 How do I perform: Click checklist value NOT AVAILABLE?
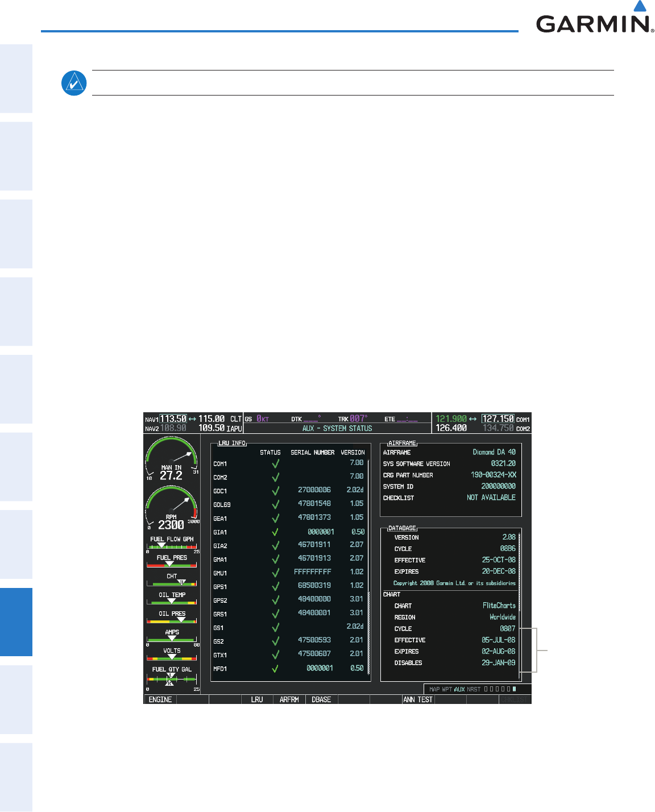click(491, 498)
